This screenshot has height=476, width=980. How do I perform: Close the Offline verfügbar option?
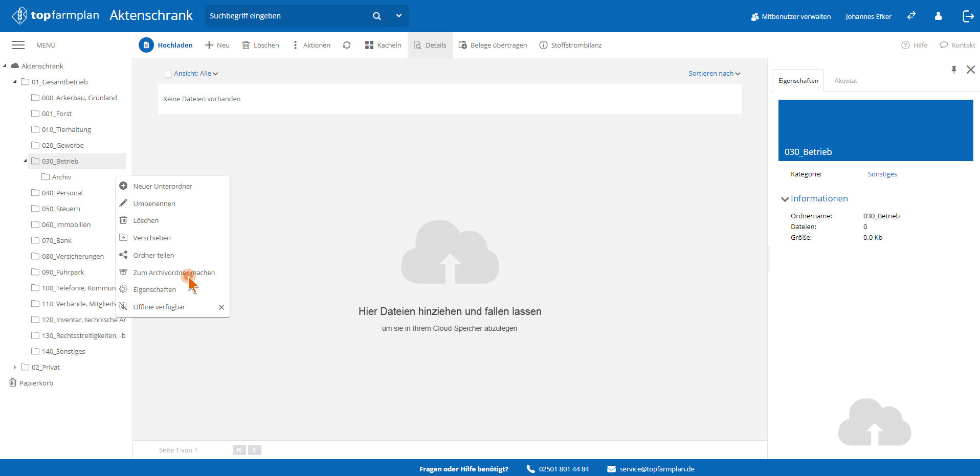221,307
